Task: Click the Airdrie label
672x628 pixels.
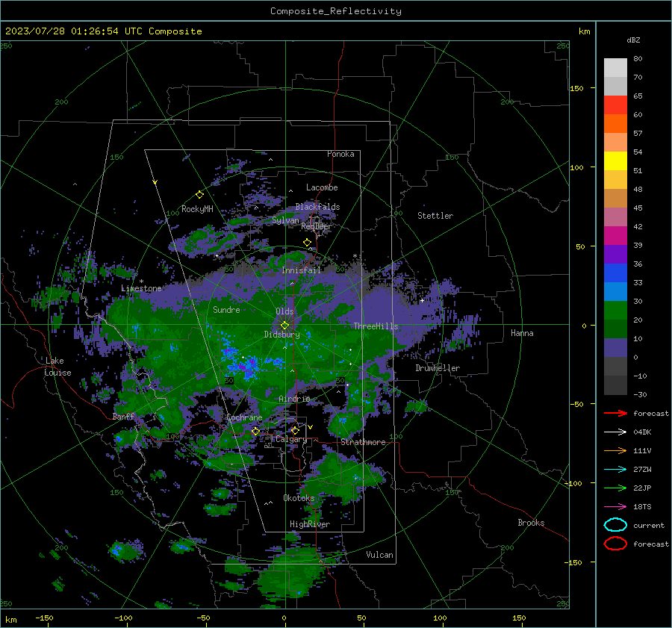Action: pos(294,399)
